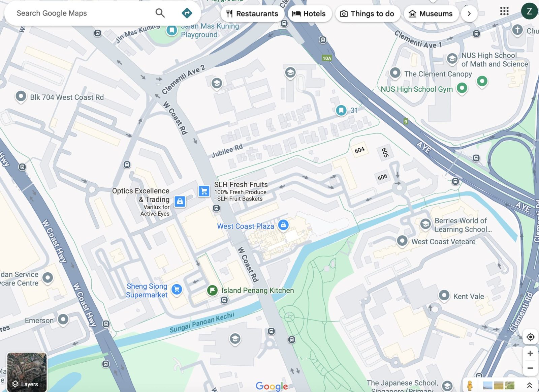This screenshot has width=539, height=392.
Task: Open the Google apps grid
Action: coord(504,11)
